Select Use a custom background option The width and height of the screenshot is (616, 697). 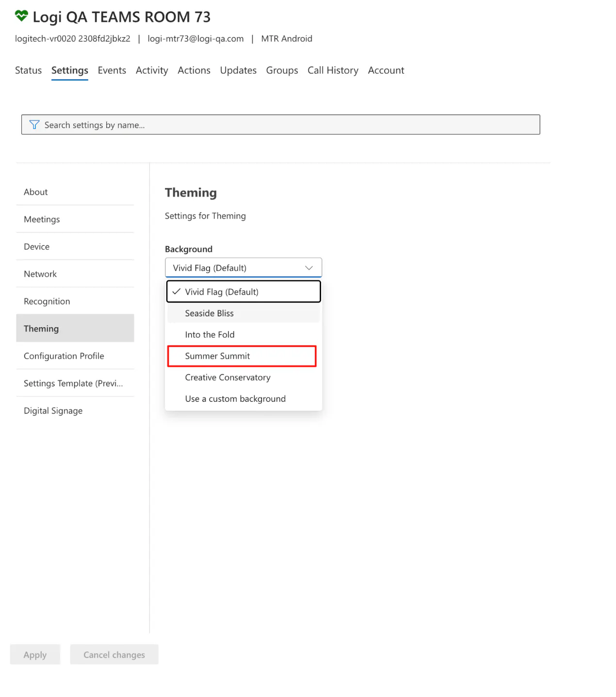pos(243,398)
